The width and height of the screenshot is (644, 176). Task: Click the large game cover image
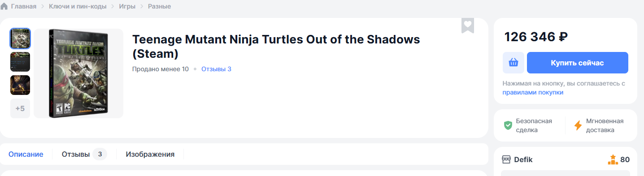coord(78,73)
